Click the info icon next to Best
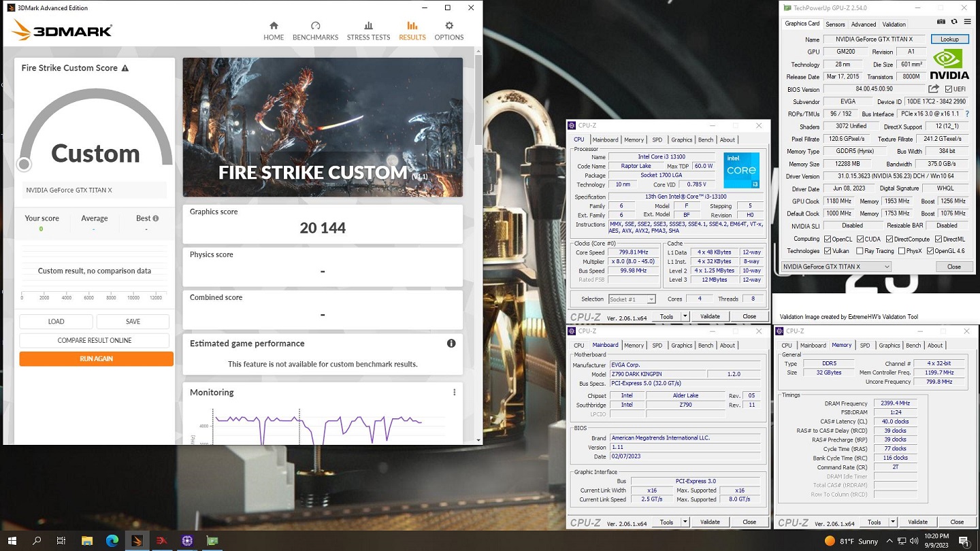 (x=156, y=218)
